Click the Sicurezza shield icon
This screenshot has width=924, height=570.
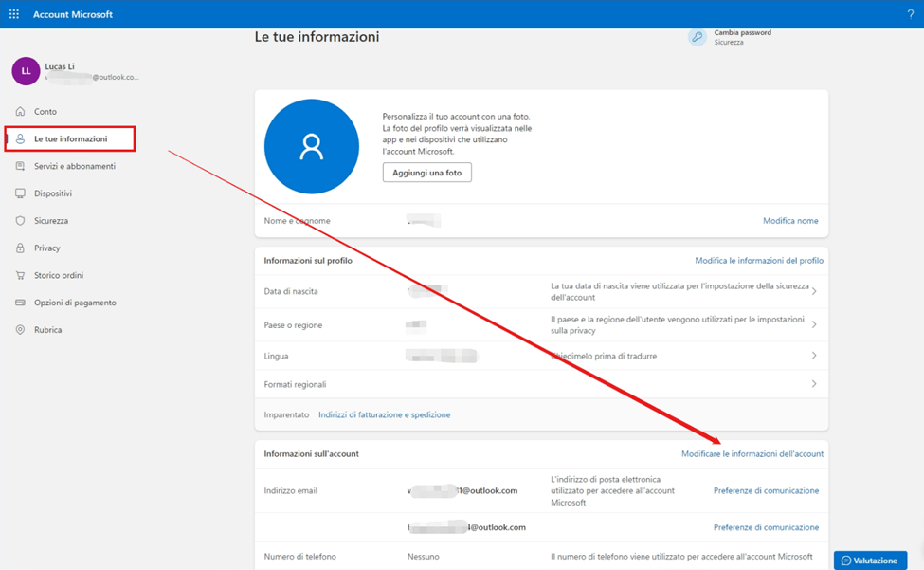(20, 220)
